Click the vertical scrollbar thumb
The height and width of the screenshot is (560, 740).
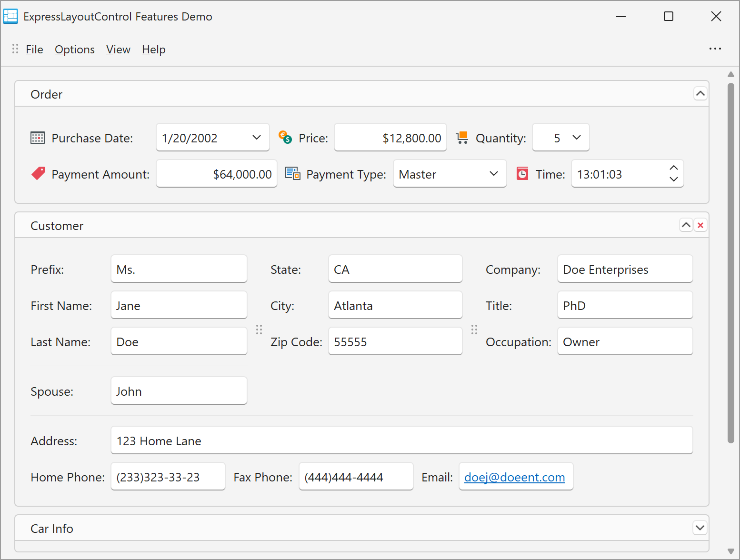click(730, 263)
